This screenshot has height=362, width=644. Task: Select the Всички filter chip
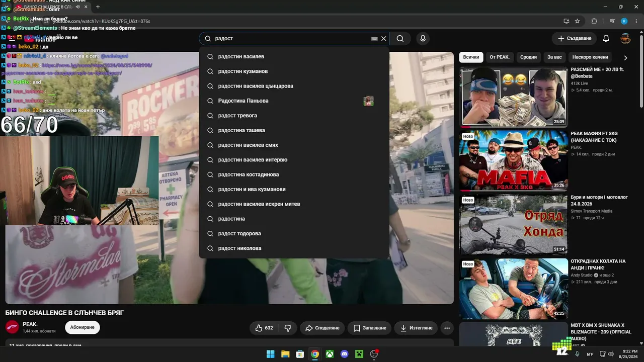tap(471, 57)
